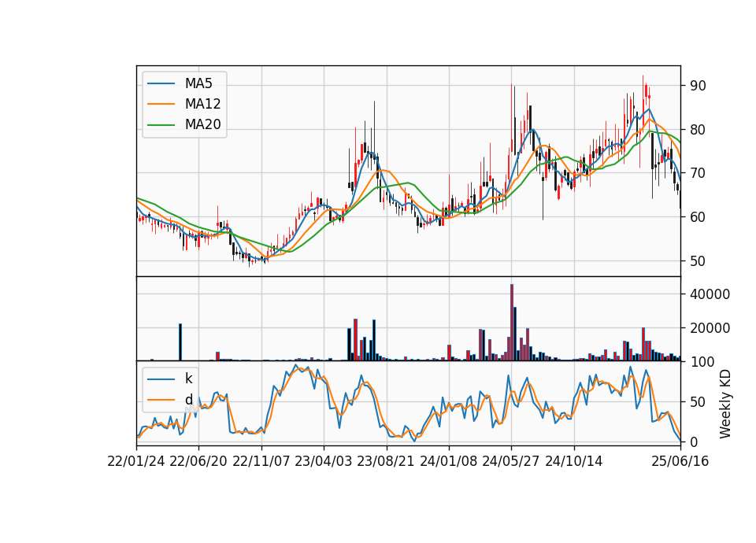Click the 22/11/07 date axis label
The width and height of the screenshot is (756, 543).
click(261, 462)
